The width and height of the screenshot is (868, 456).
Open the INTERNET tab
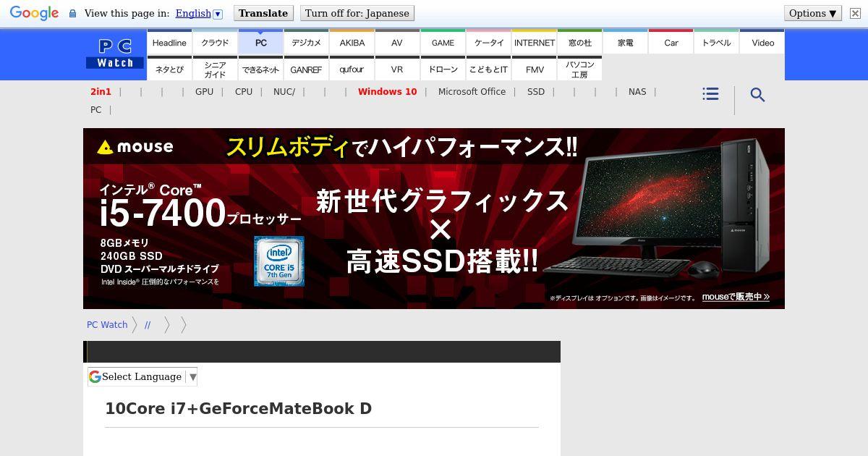535,42
